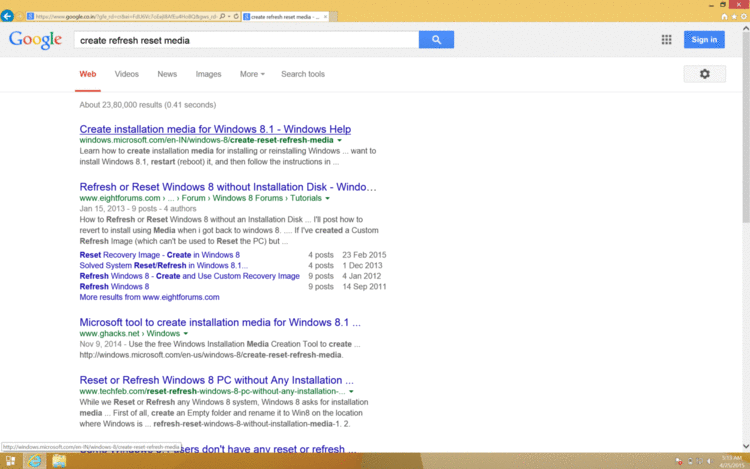This screenshot has width=750, height=469.
Task: Open 'Create installation media for Windows 8.1' result
Action: click(215, 129)
